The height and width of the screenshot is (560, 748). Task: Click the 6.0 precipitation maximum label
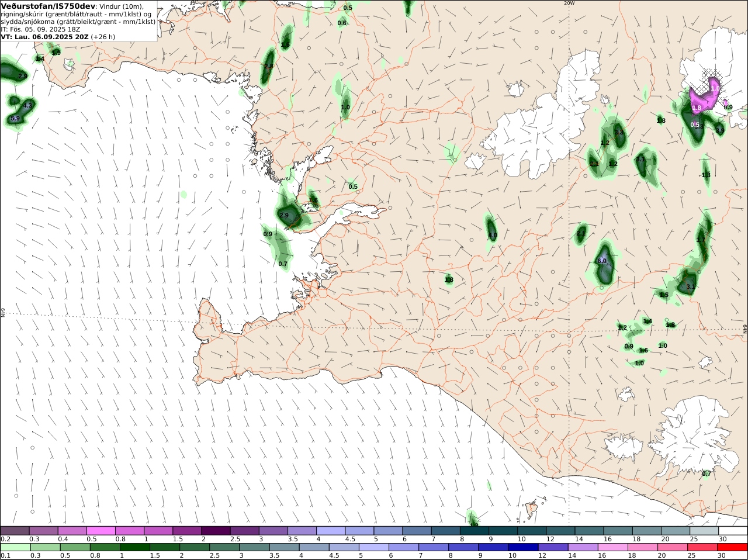601,261
